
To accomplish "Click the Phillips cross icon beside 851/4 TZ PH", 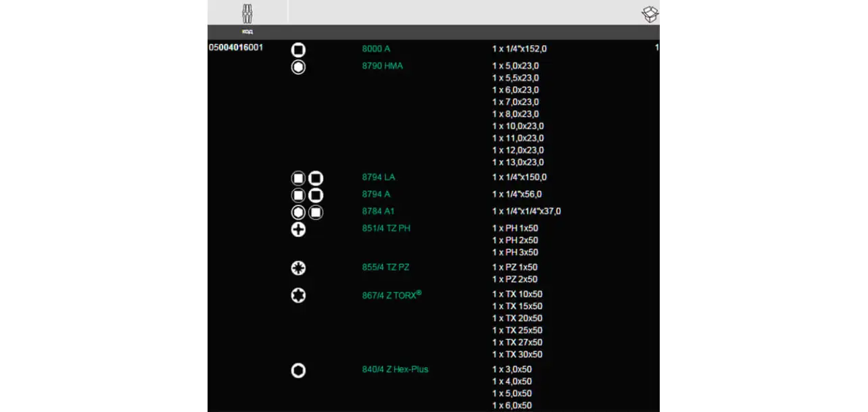I will [298, 230].
